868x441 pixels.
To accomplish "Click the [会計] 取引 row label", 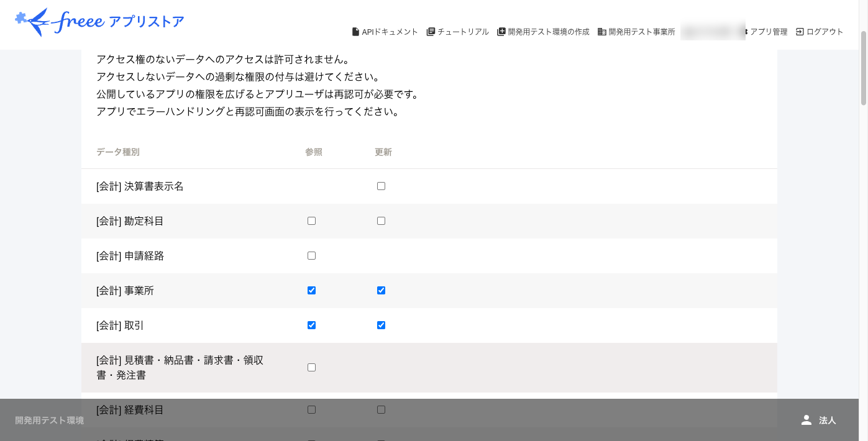I will (x=120, y=325).
